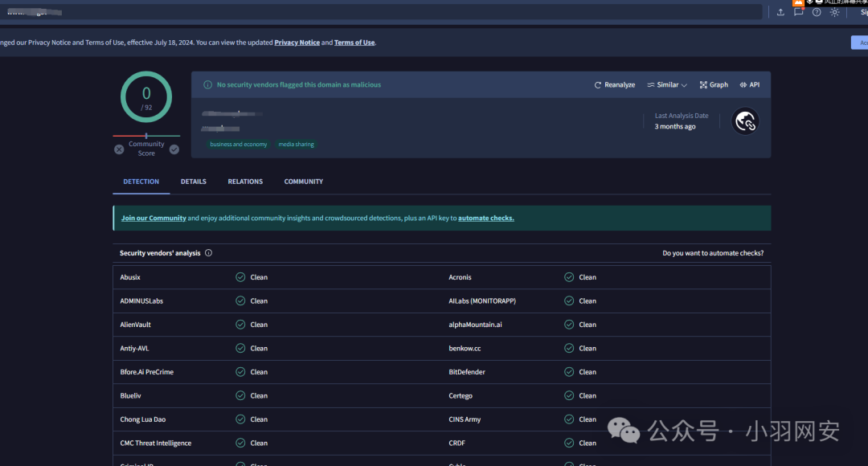Click the search input field at top
The image size is (868, 466).
coord(381,12)
